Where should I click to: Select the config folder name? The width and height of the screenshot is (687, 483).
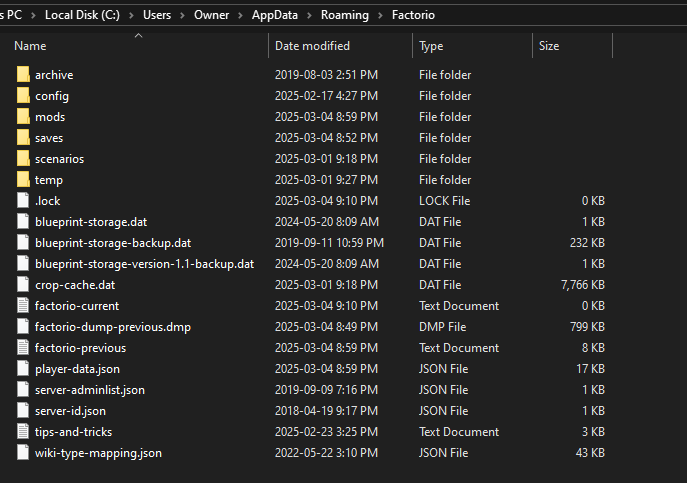coord(52,96)
